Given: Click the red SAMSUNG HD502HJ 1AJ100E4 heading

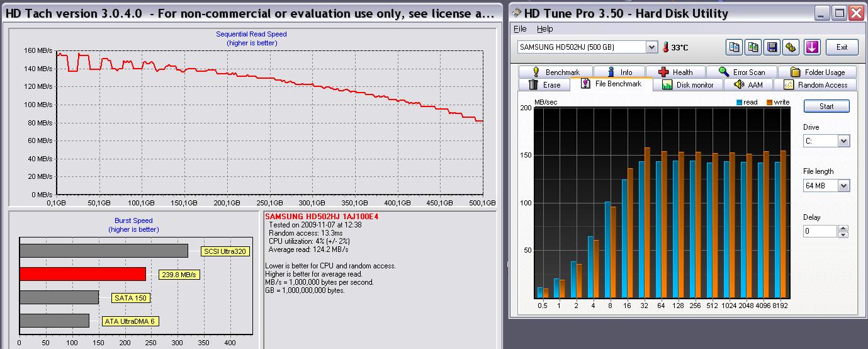Looking at the screenshot, I should coord(322,217).
